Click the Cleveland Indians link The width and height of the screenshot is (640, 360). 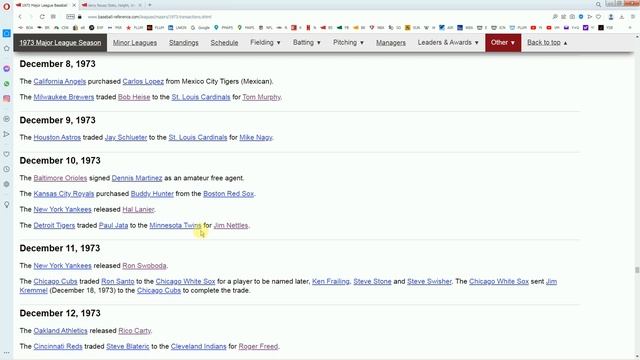click(x=198, y=346)
